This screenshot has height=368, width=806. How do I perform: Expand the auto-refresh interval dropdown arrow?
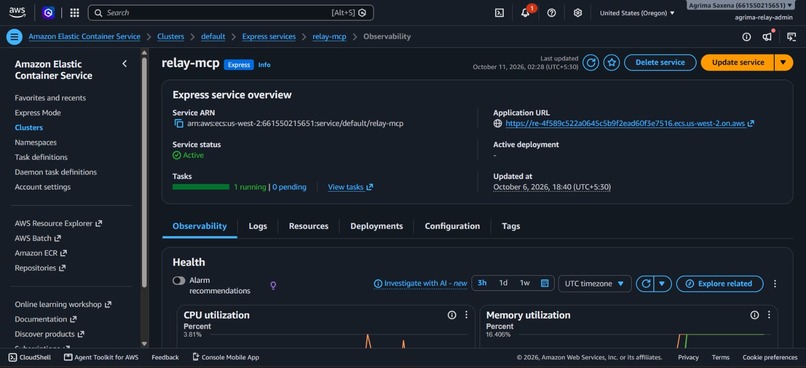pos(663,283)
